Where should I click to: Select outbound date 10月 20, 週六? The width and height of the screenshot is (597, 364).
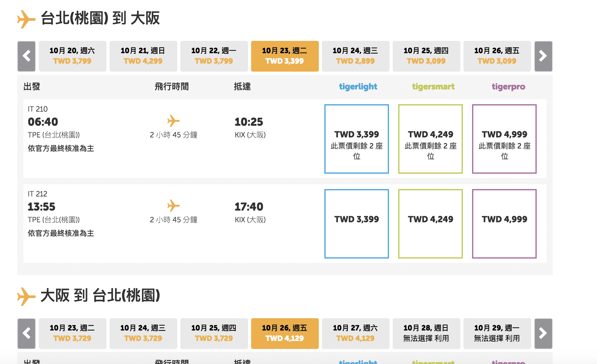pos(73,56)
